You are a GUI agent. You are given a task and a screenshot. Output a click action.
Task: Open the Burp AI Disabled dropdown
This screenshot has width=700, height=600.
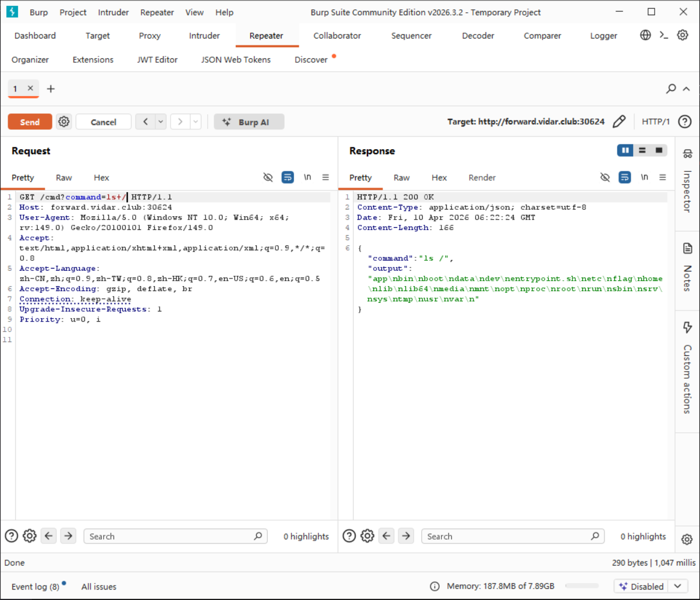pyautogui.click(x=677, y=586)
